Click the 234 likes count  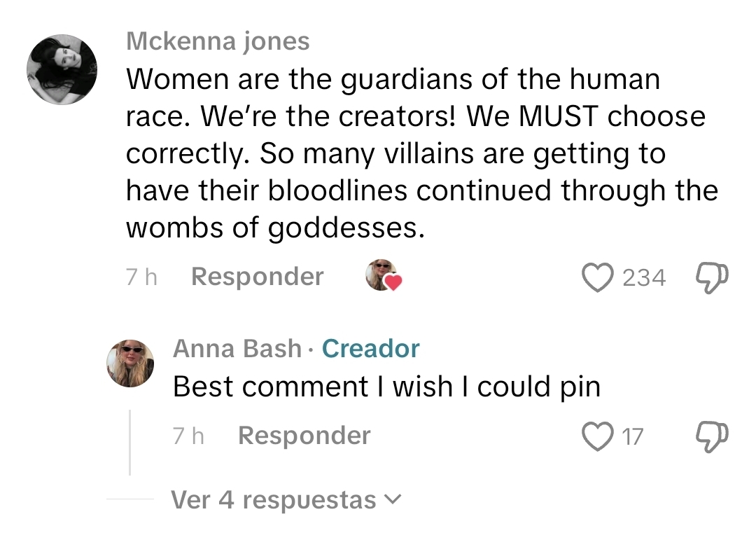pyautogui.click(x=643, y=278)
